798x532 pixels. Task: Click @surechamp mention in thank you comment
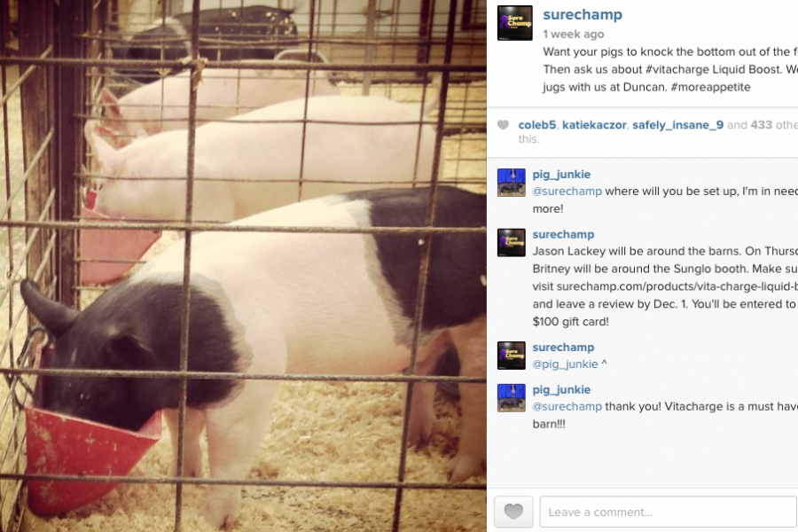pyautogui.click(x=567, y=406)
